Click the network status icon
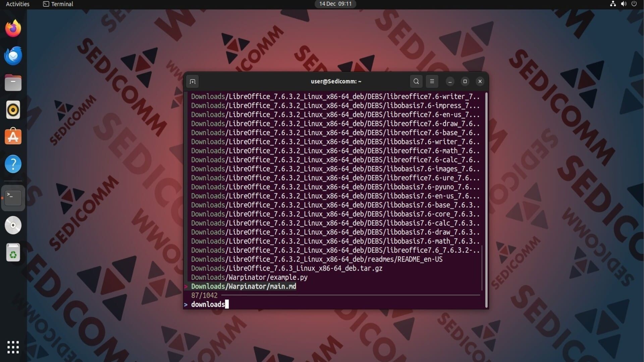Viewport: 644px width, 362px height. coord(613,4)
